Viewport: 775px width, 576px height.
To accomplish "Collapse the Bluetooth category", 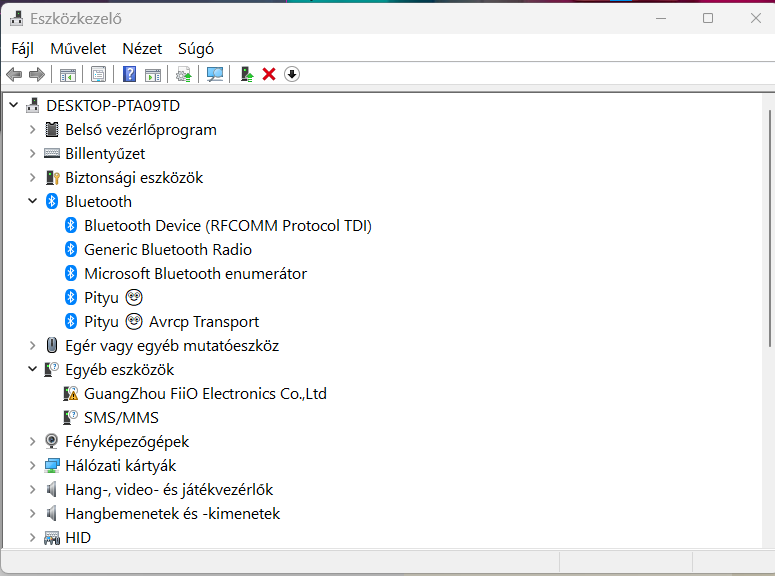I will point(33,201).
